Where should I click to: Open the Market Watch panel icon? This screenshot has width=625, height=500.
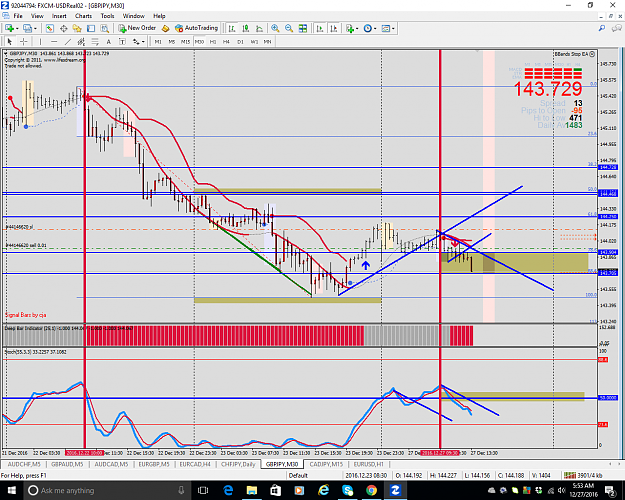[x=50, y=28]
